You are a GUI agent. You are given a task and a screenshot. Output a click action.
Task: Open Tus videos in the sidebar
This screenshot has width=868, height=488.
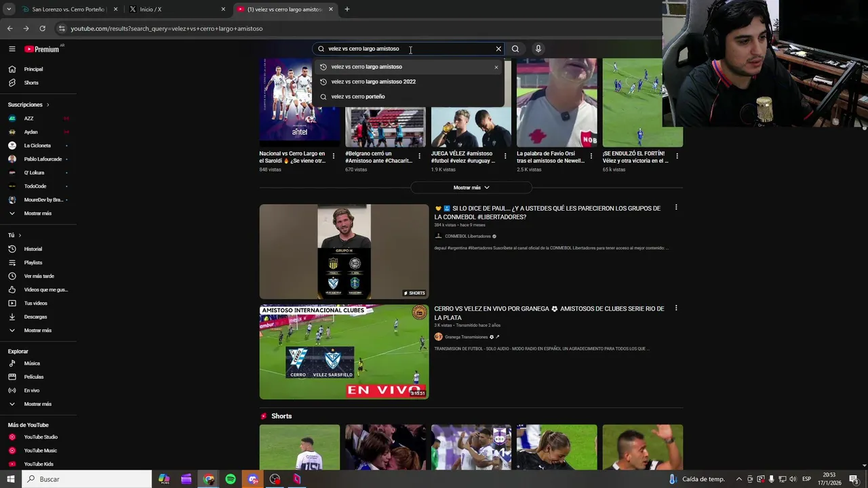coord(35,303)
